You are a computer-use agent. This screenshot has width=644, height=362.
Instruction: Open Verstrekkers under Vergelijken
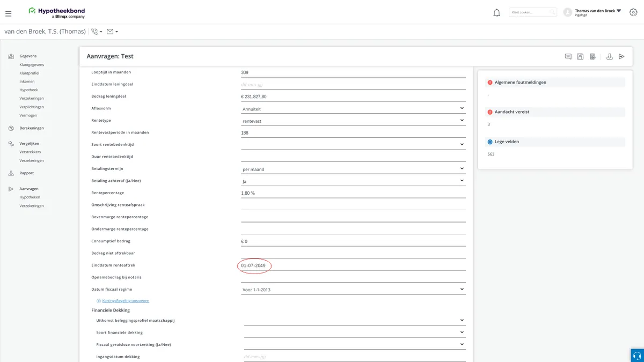pos(30,152)
